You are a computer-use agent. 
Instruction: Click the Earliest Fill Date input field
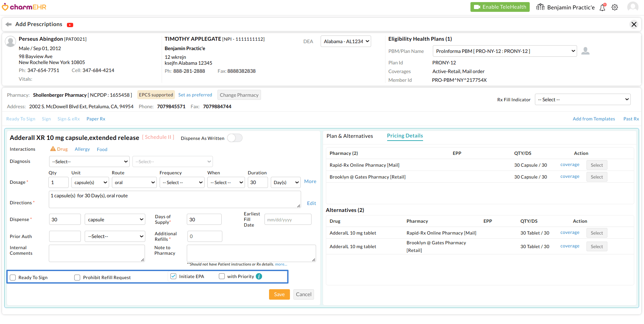point(287,220)
